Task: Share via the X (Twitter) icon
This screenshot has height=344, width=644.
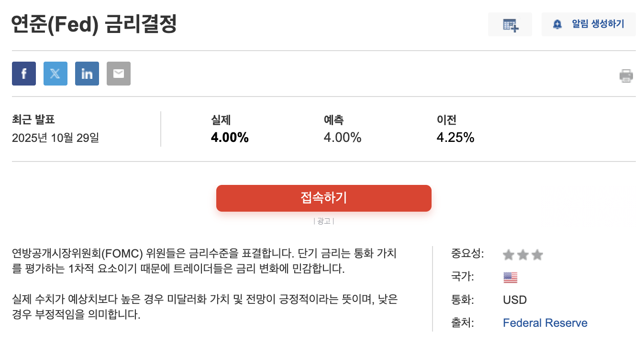Action: pyautogui.click(x=56, y=74)
